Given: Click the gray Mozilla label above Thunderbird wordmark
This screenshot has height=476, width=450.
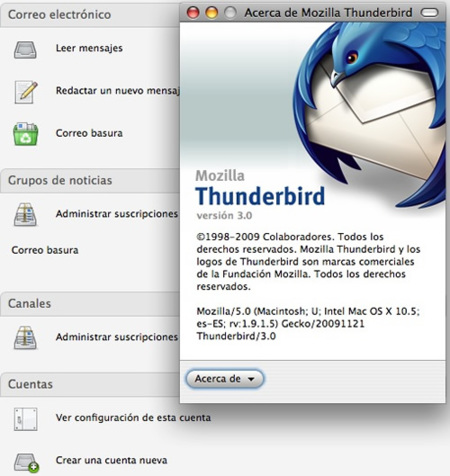Looking at the screenshot, I should point(220,175).
